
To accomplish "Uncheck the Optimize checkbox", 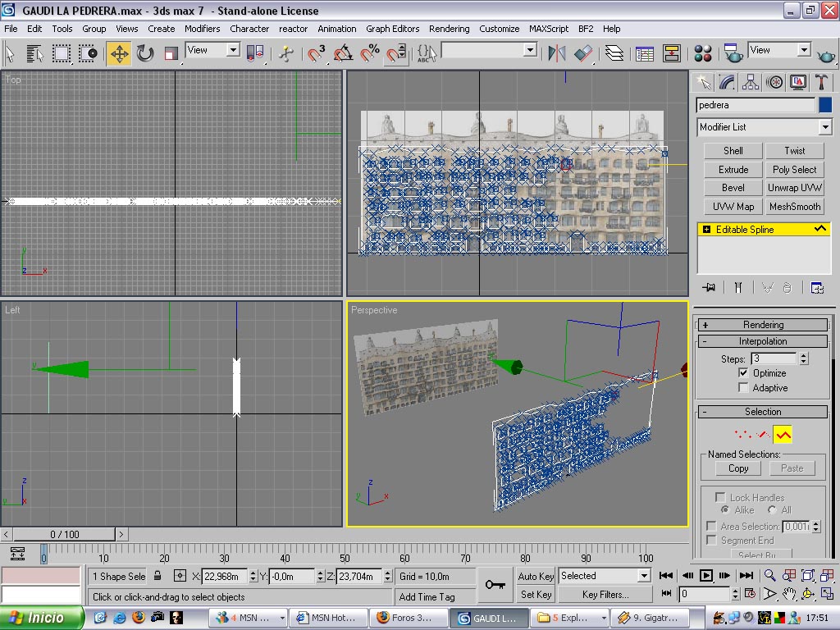I will click(x=744, y=373).
